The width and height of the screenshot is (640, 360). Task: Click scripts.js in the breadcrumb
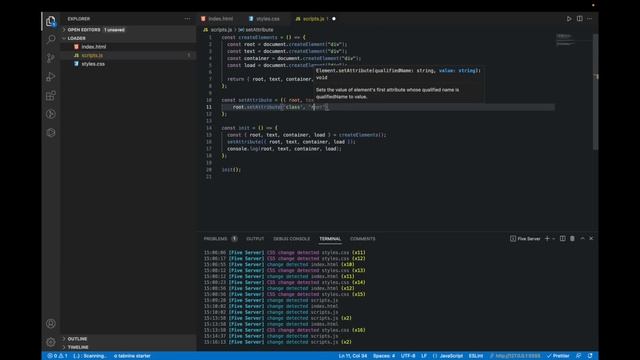[x=221, y=30]
